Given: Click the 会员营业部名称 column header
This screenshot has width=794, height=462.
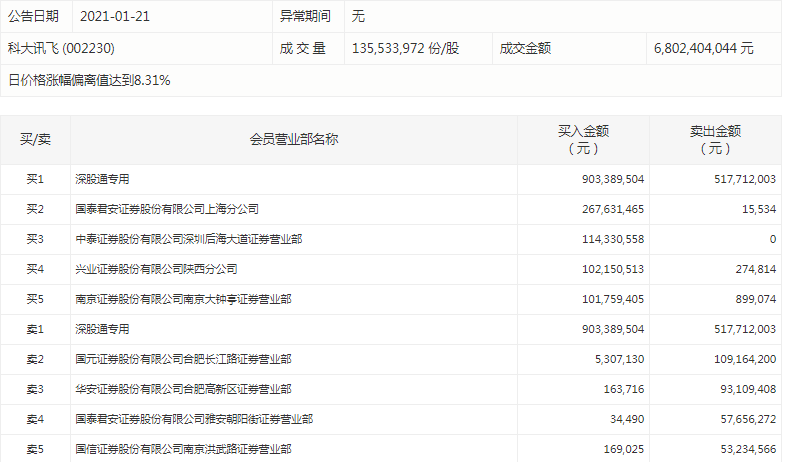Looking at the screenshot, I should 293,140.
